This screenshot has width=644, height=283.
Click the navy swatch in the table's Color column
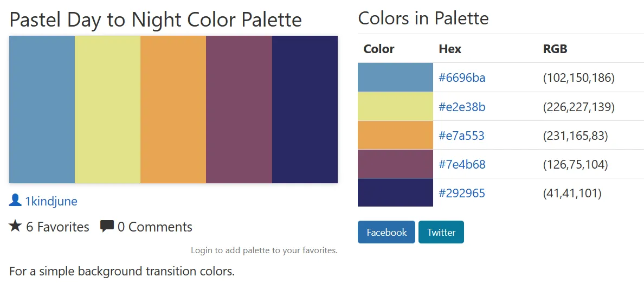coord(395,192)
